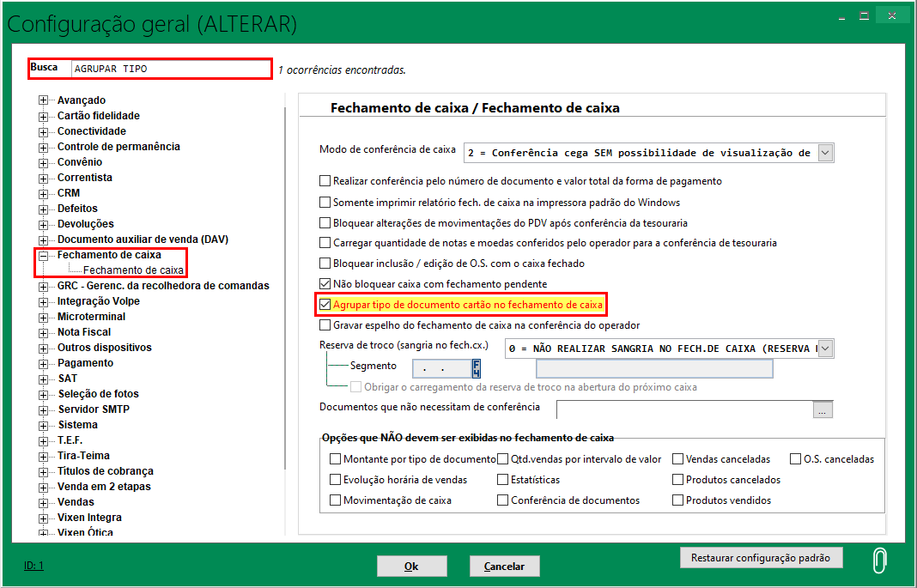Select GRC - Gerenc. da recolhedora de comandas
The height and width of the screenshot is (588, 917).
[x=163, y=285]
